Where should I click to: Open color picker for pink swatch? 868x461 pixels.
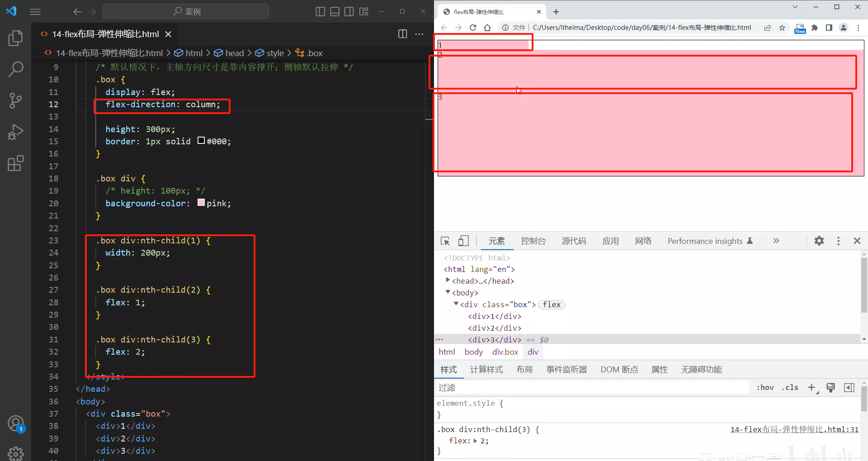201,203
